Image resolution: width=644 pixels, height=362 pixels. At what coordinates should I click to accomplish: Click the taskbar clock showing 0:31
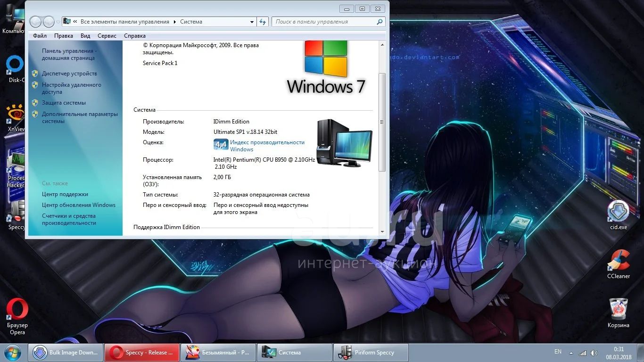619,353
